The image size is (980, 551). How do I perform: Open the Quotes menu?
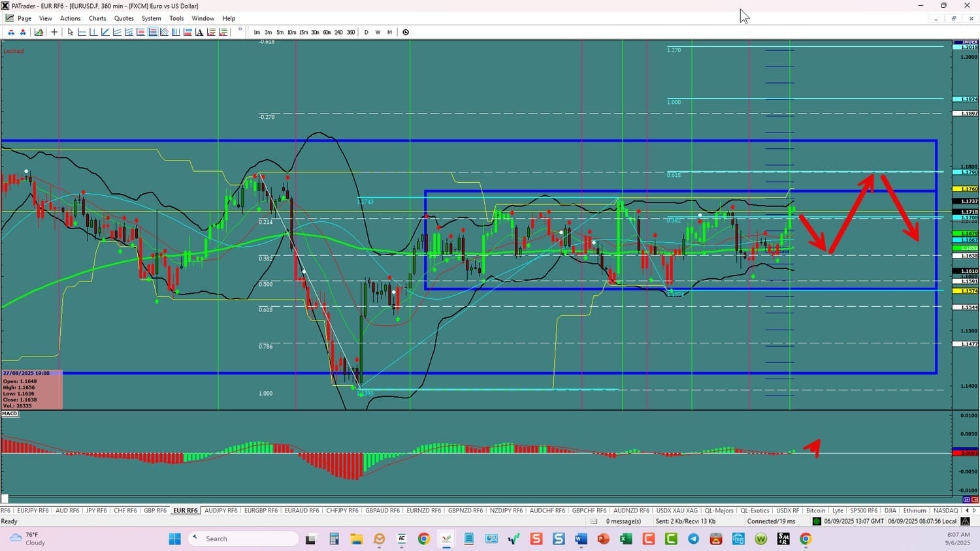click(123, 18)
